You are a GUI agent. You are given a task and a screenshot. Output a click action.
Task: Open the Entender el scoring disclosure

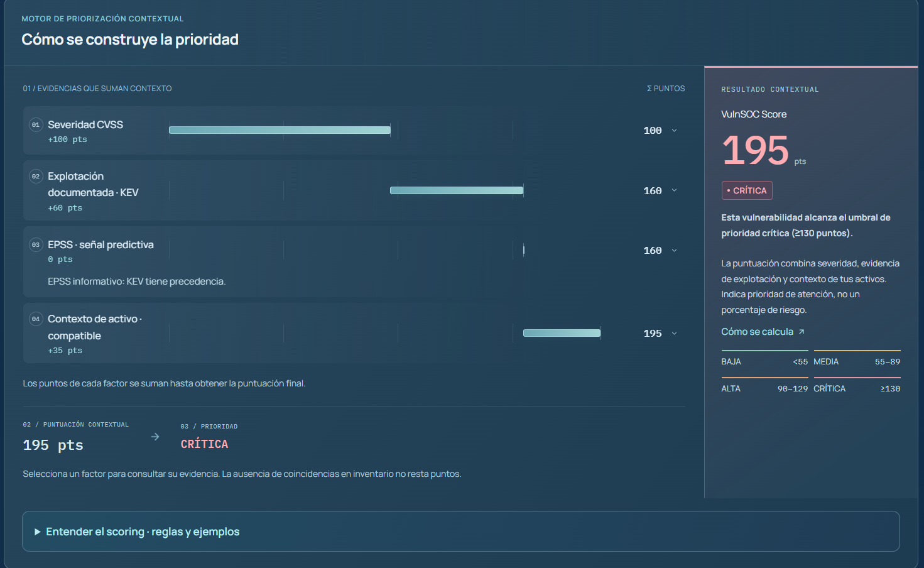461,532
